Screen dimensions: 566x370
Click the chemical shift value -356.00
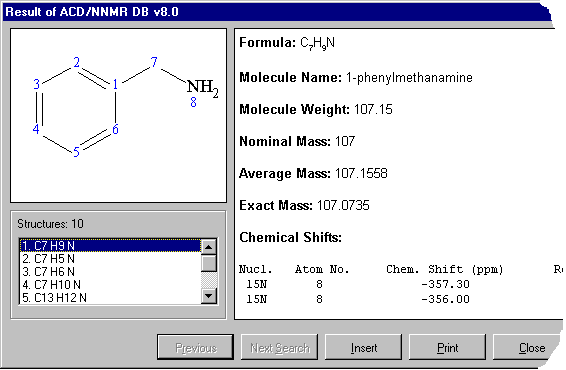(x=445, y=299)
